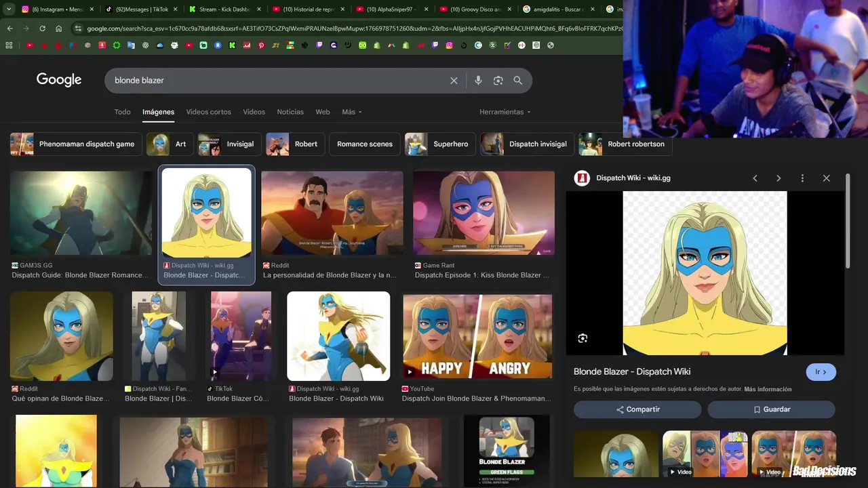Select the Vídeos filter
The width and height of the screenshot is (868, 488).
click(x=254, y=112)
